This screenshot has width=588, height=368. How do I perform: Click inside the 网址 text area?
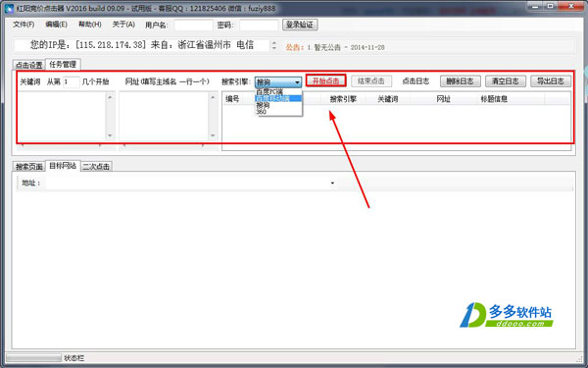click(164, 116)
